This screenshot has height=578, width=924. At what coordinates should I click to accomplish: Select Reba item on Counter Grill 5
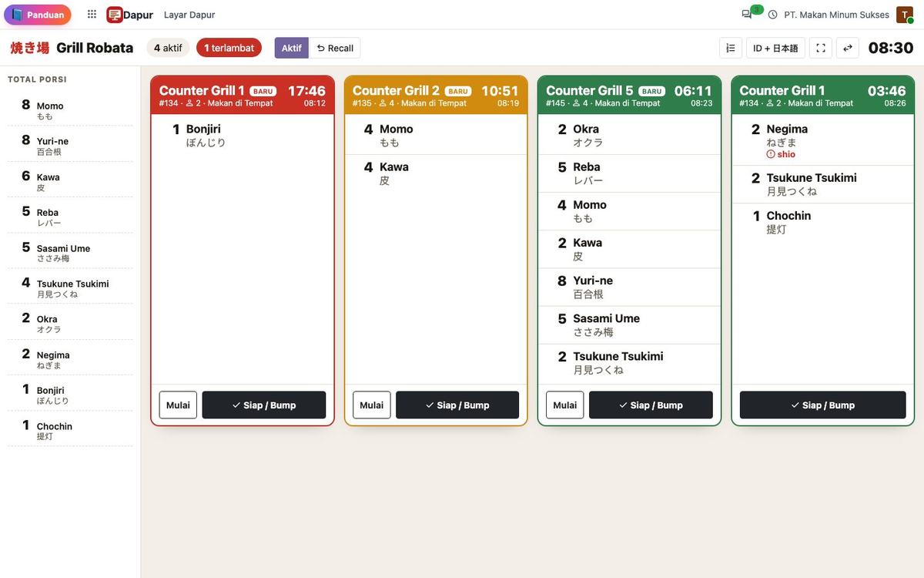pos(630,173)
